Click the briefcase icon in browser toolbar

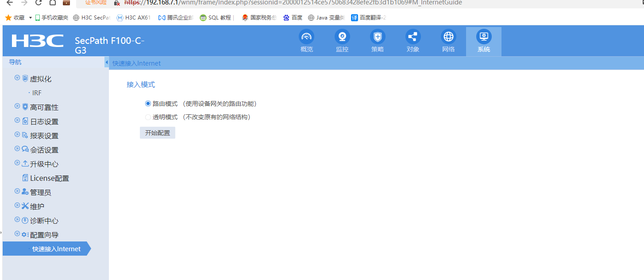coord(66,2)
